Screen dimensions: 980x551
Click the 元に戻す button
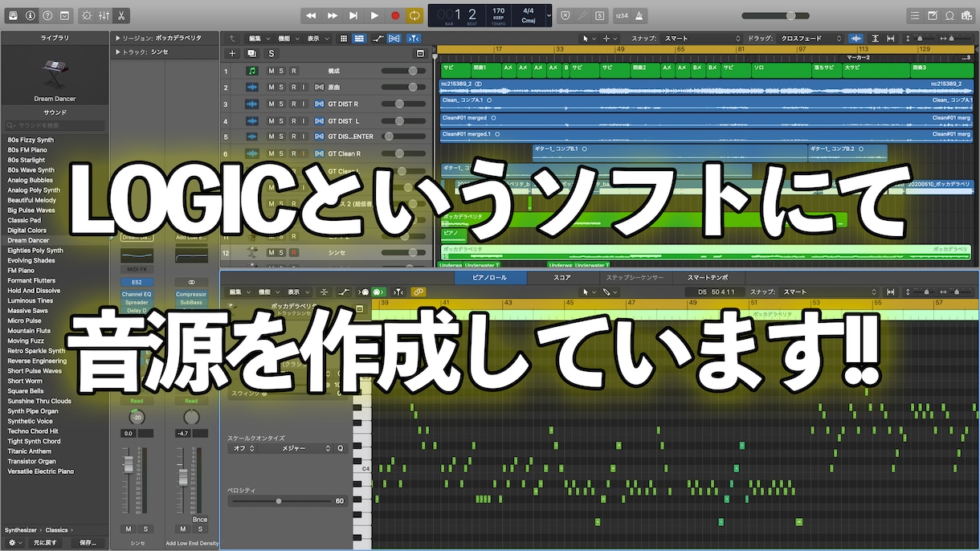(45, 542)
